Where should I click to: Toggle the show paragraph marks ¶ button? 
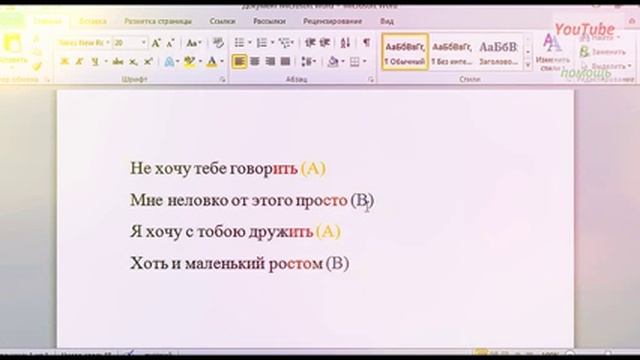(367, 42)
